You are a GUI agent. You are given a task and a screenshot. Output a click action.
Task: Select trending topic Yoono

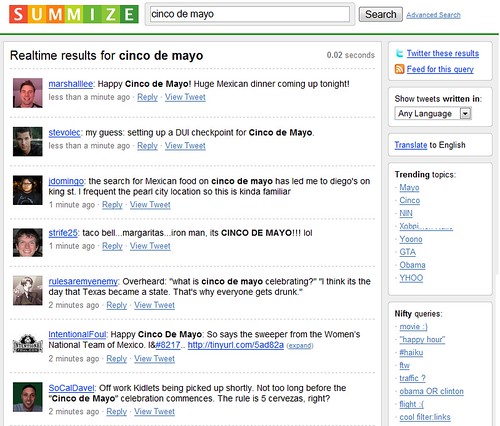click(411, 239)
